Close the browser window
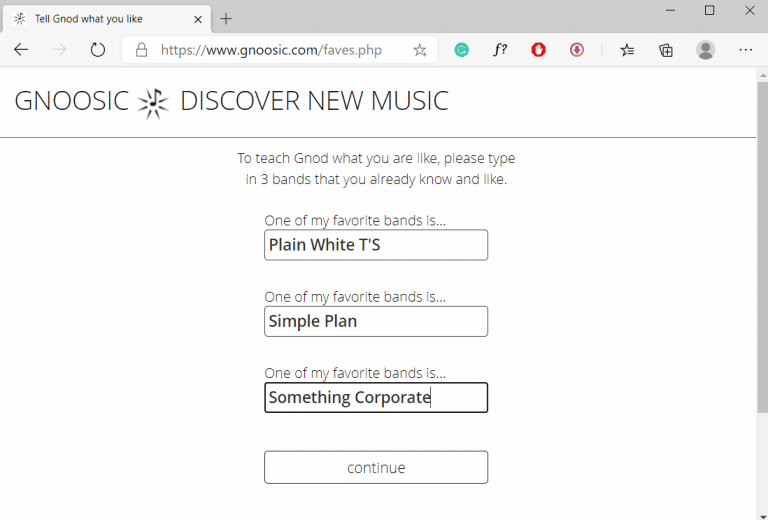This screenshot has width=768, height=520. point(749,10)
